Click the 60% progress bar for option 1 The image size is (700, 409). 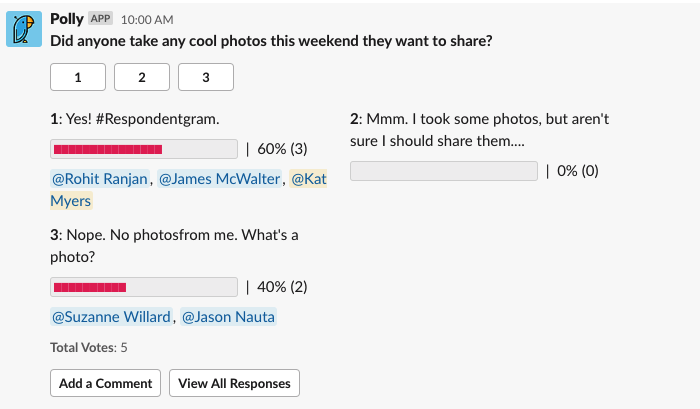click(144, 149)
